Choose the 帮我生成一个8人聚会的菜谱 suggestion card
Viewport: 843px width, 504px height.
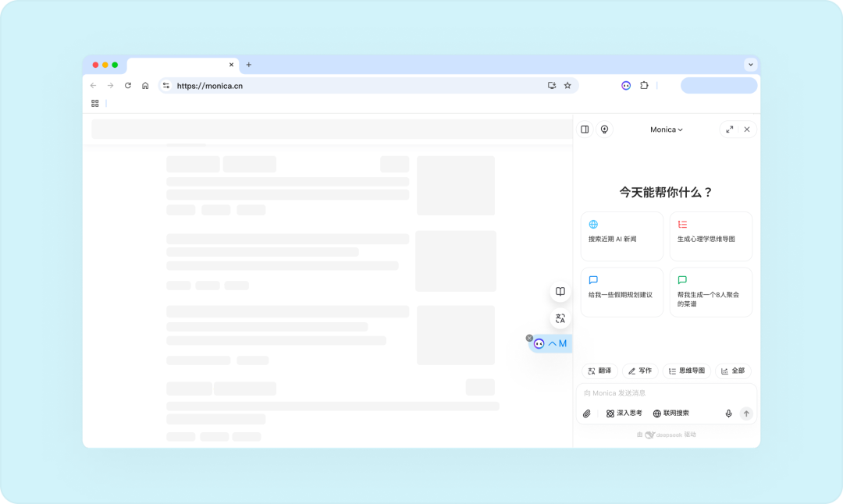711,293
